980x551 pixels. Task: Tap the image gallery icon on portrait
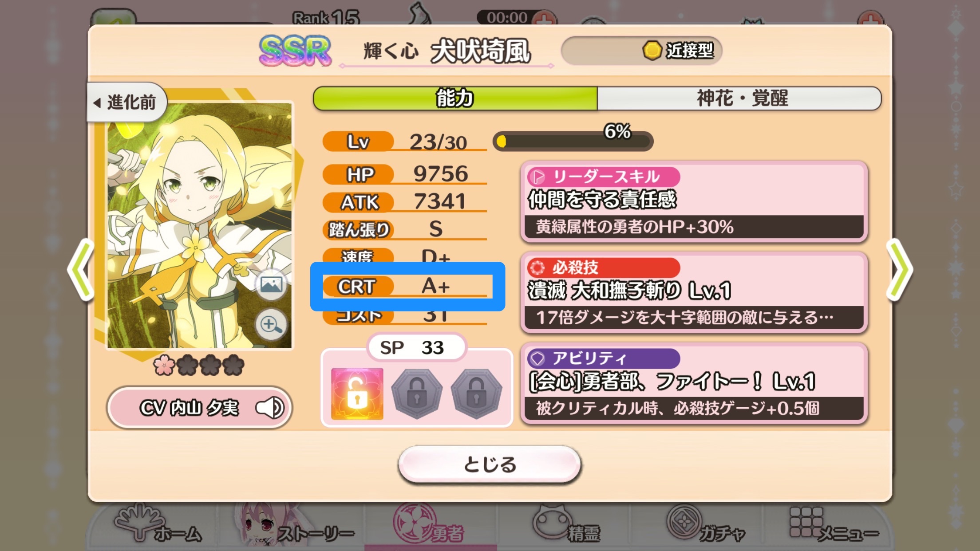tap(271, 284)
